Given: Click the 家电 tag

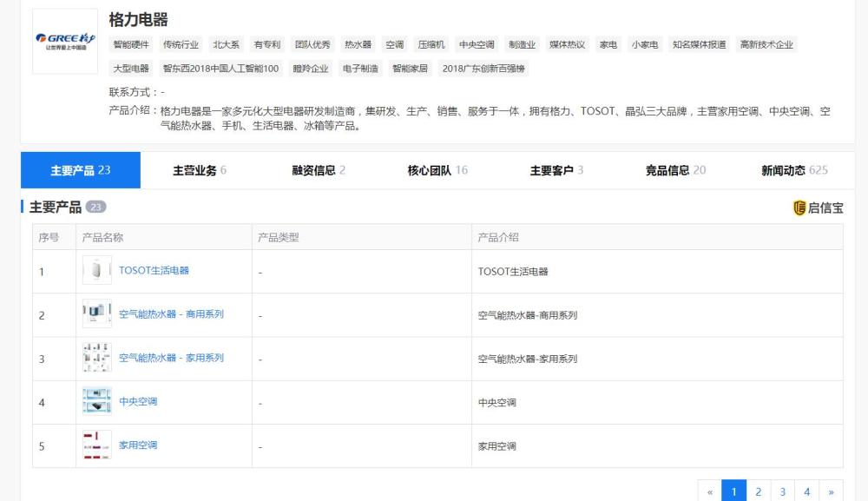Looking at the screenshot, I should coord(608,45).
